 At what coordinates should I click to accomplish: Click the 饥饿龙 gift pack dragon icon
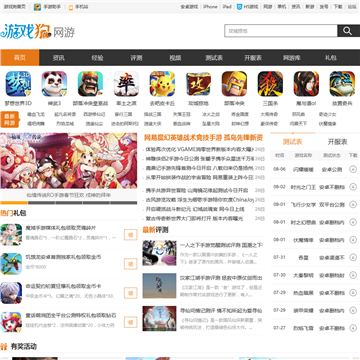[11, 264]
